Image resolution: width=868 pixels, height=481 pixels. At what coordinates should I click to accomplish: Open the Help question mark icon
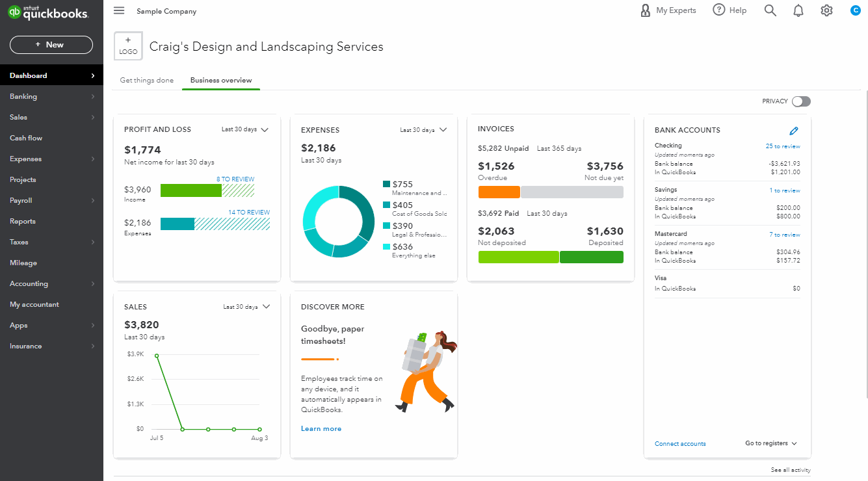(718, 10)
